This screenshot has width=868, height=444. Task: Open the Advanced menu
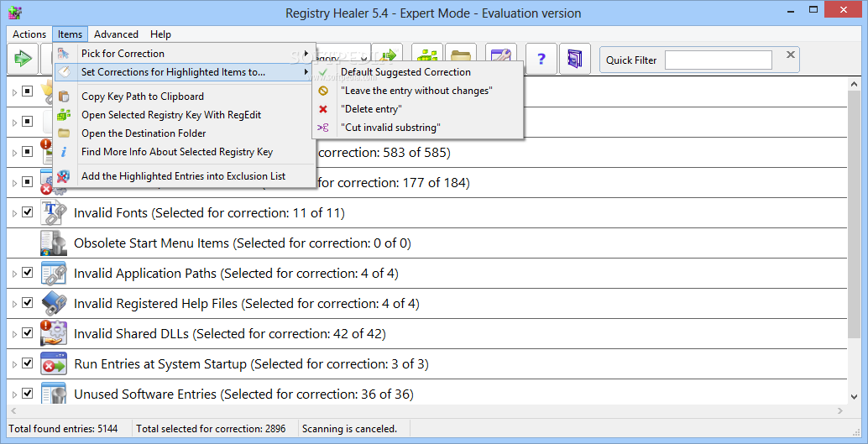coord(116,34)
